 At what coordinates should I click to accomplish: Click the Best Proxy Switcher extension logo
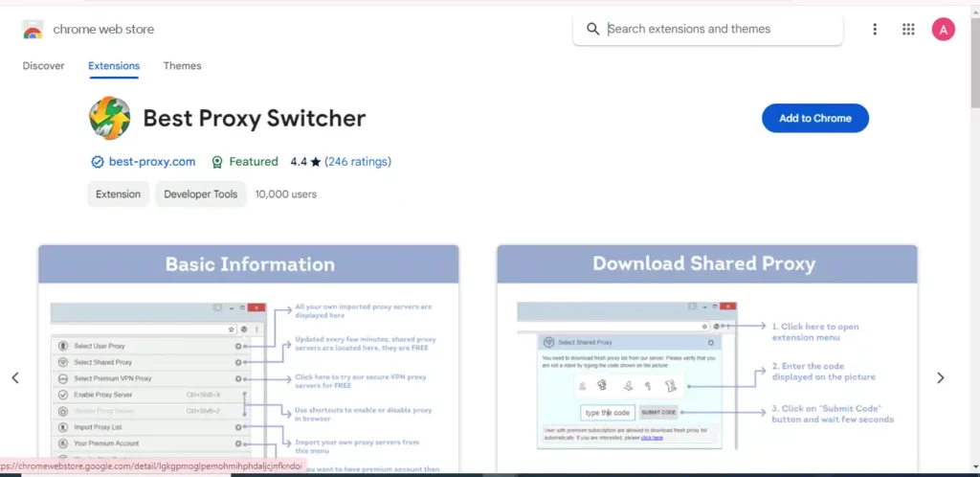(x=110, y=118)
